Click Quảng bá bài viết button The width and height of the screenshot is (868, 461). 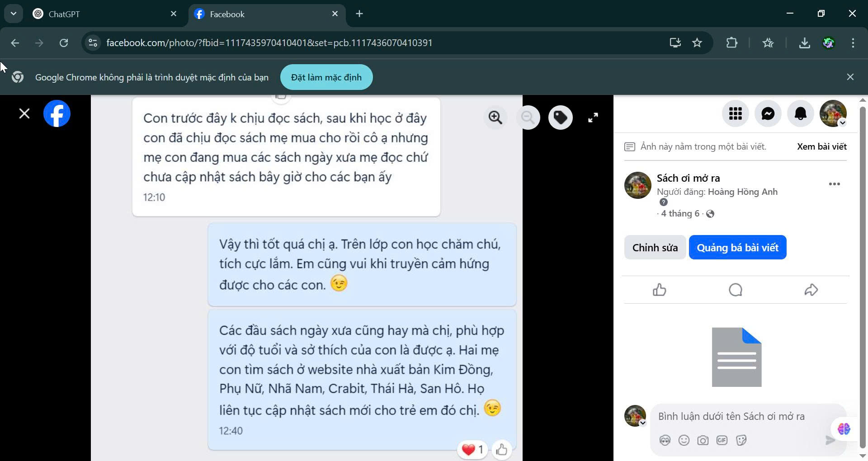738,248
